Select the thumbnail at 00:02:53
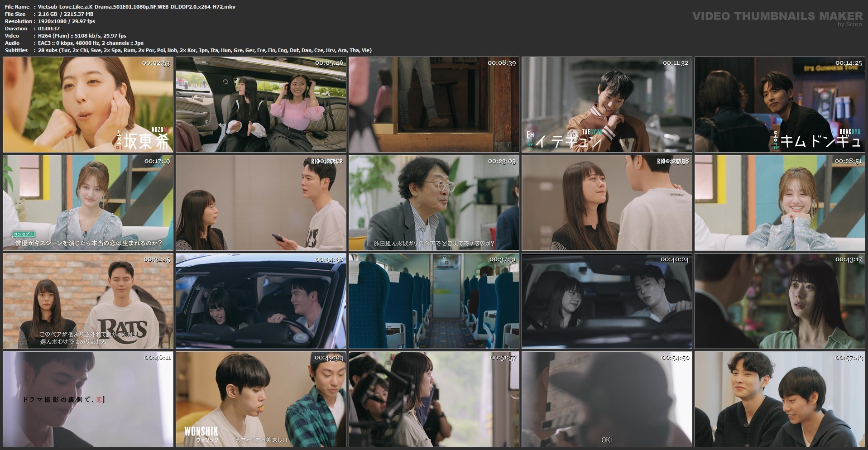Viewport: 868px width, 450px height. pos(88,105)
